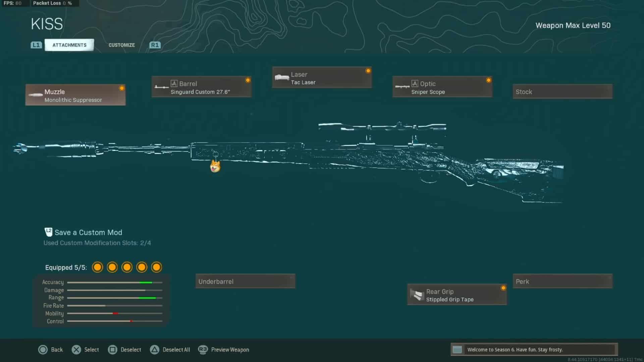Image resolution: width=644 pixels, height=362 pixels.
Task: Open the empty Stock slot
Action: pos(562,92)
